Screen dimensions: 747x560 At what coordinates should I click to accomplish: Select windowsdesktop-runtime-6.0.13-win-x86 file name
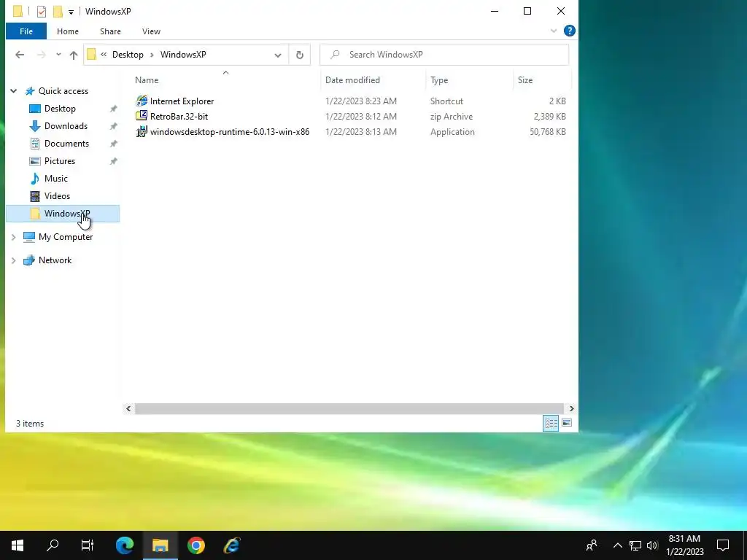click(230, 132)
